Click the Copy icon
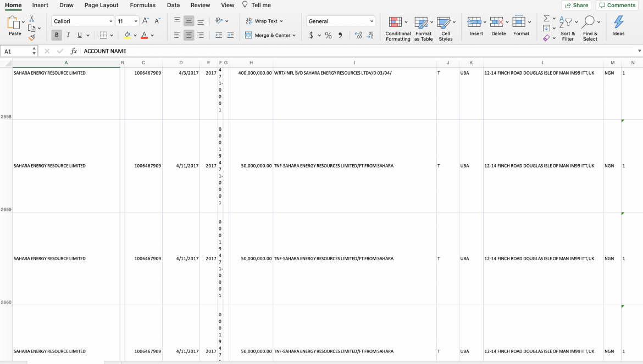 (31, 28)
